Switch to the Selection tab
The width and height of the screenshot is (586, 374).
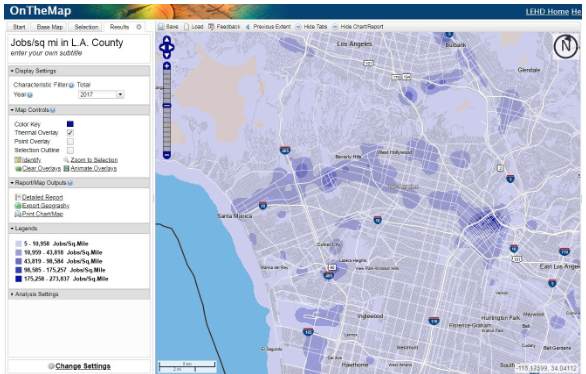(x=86, y=27)
